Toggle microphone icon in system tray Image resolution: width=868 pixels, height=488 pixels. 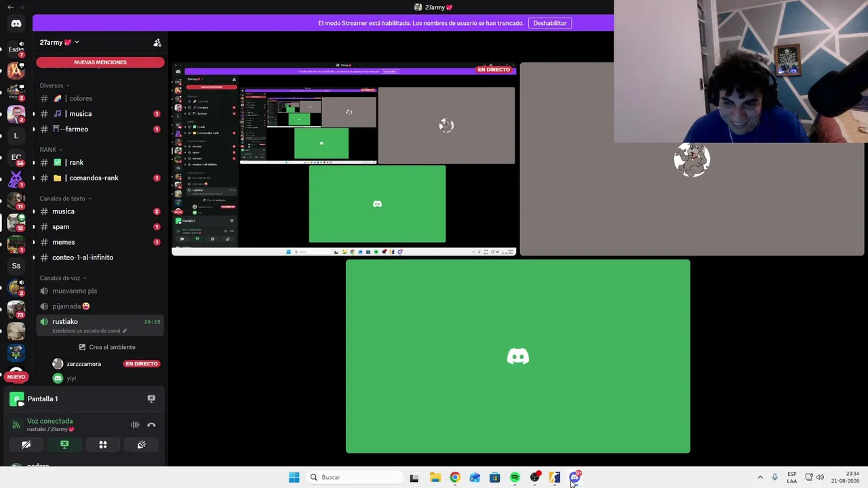[774, 477]
